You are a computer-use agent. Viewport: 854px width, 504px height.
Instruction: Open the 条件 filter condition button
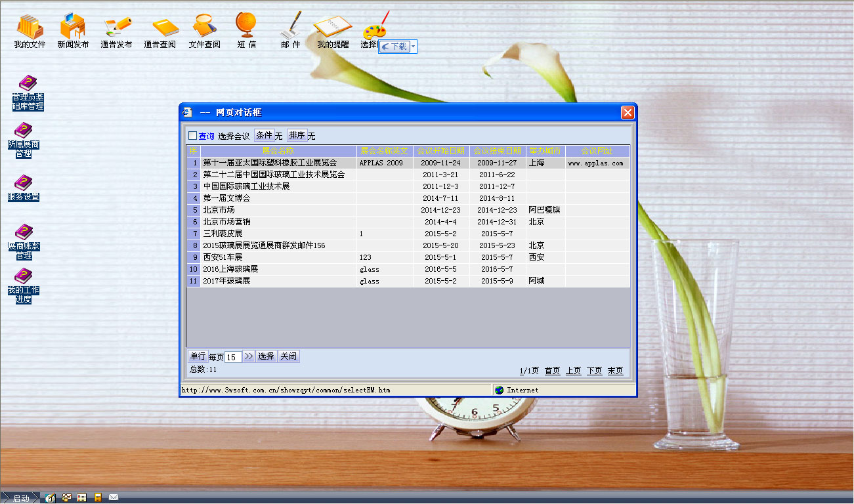point(264,135)
